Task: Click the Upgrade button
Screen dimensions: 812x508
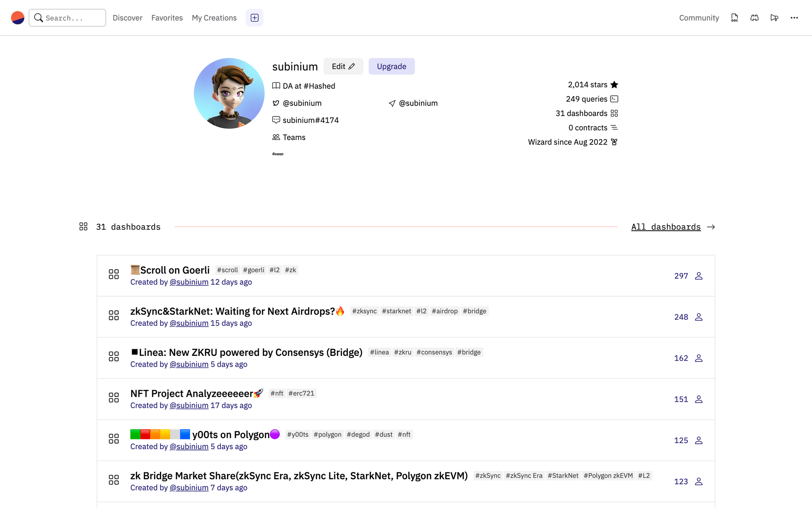Action: coord(391,66)
